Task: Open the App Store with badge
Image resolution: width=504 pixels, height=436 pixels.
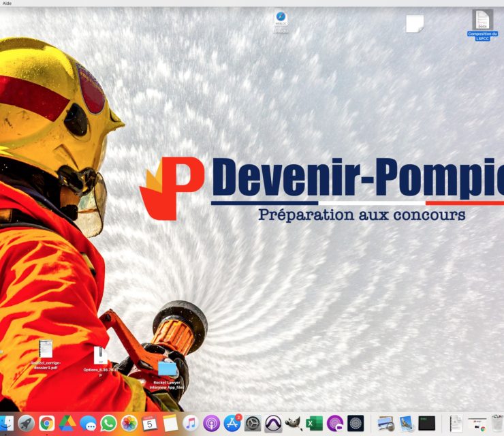Action: click(x=232, y=423)
